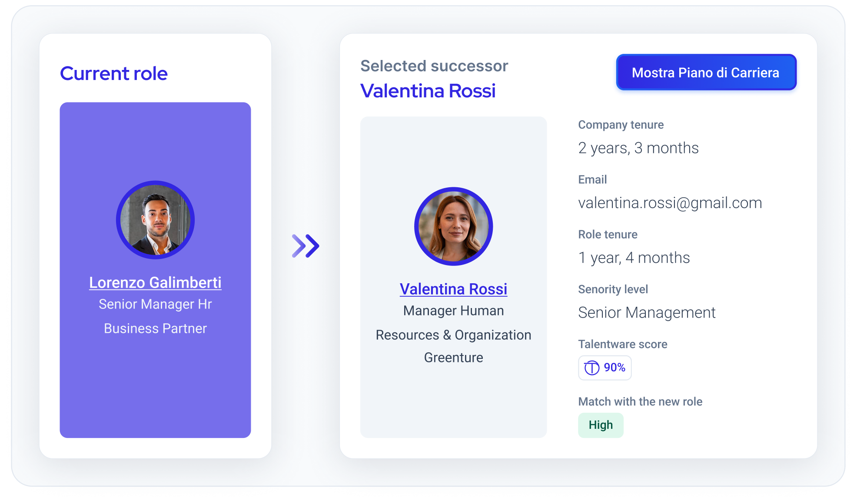The width and height of the screenshot is (857, 504).
Task: Click the 1 year, 4 months role tenure
Action: 634,258
